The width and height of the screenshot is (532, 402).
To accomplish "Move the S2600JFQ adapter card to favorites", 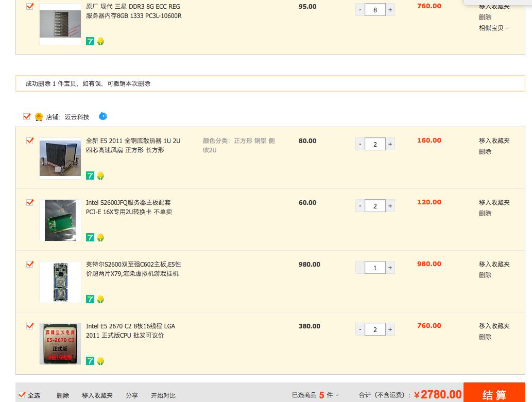I will 494,202.
